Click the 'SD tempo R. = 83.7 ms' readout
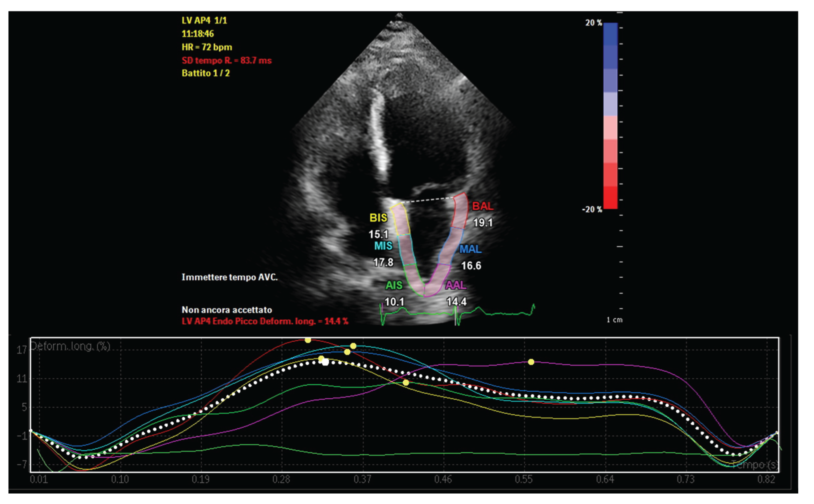The height and width of the screenshot is (504, 814). (x=226, y=60)
